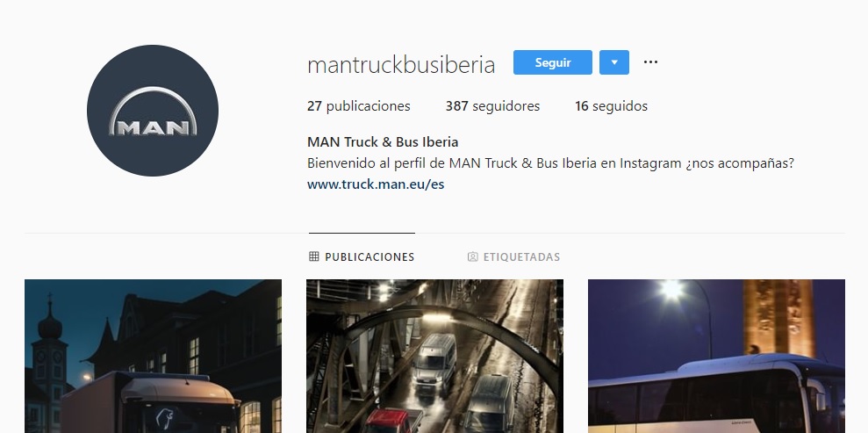
Task: Follow mantruckbusiberia with Seguir button
Action: click(x=552, y=62)
